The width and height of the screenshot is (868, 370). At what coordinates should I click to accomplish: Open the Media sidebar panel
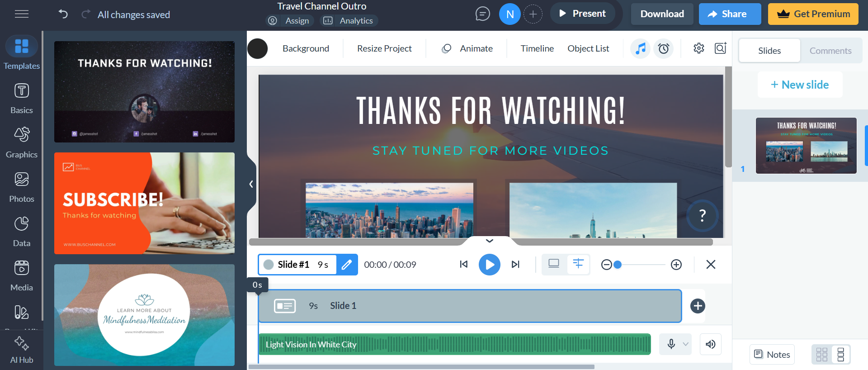pyautogui.click(x=22, y=275)
